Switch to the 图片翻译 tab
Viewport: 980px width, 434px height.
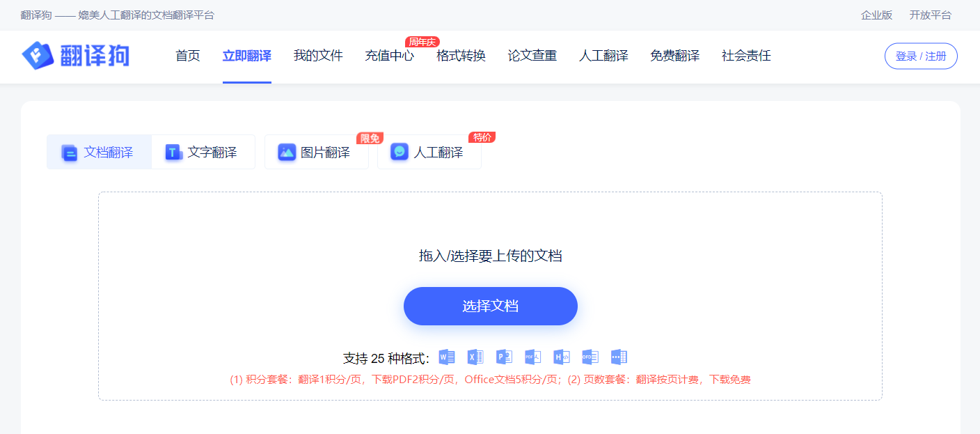[317, 152]
